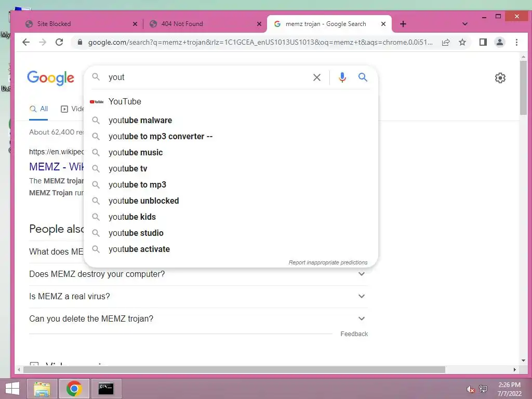Expand Is MEMZ a real virus

(x=198, y=297)
